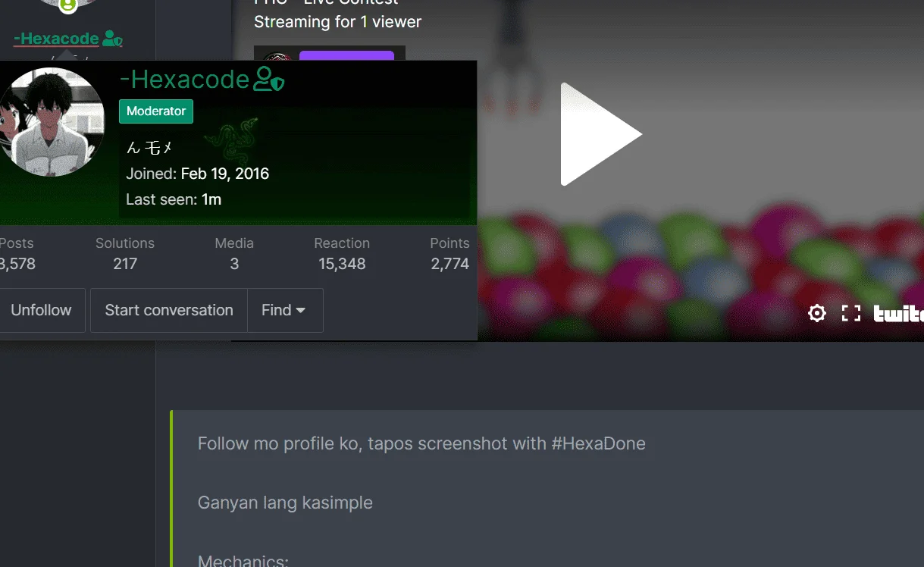Open the -Hexacode avatar in popup card
The image size is (924, 567).
(x=50, y=122)
